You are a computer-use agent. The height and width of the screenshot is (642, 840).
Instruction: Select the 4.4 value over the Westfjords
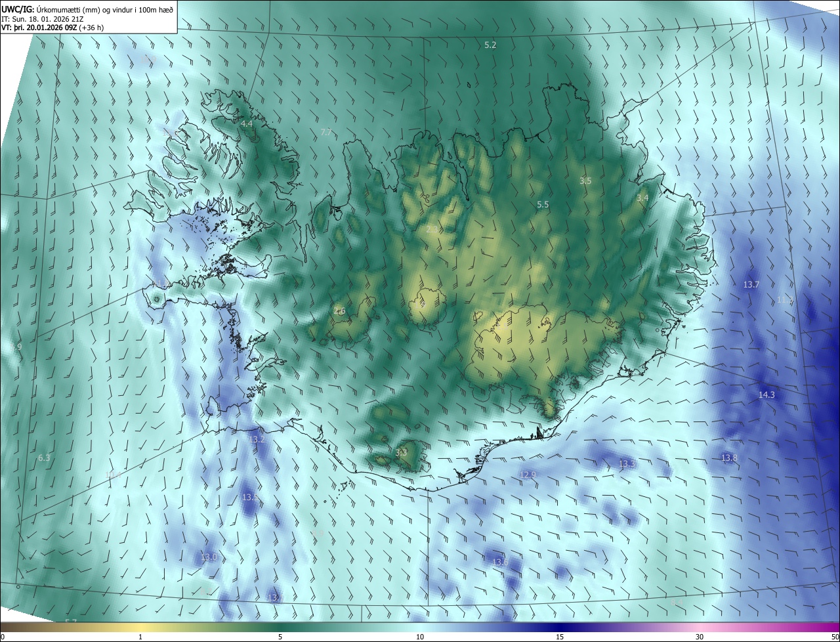[247, 123]
